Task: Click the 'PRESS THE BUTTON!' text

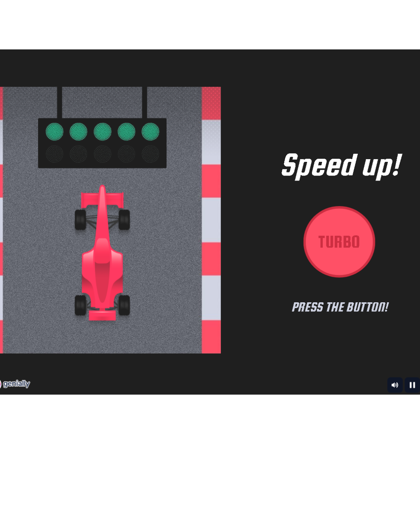Action: (x=340, y=307)
